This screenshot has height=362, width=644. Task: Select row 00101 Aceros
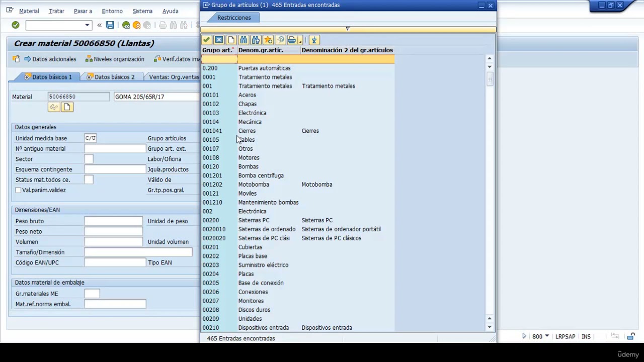(298, 95)
